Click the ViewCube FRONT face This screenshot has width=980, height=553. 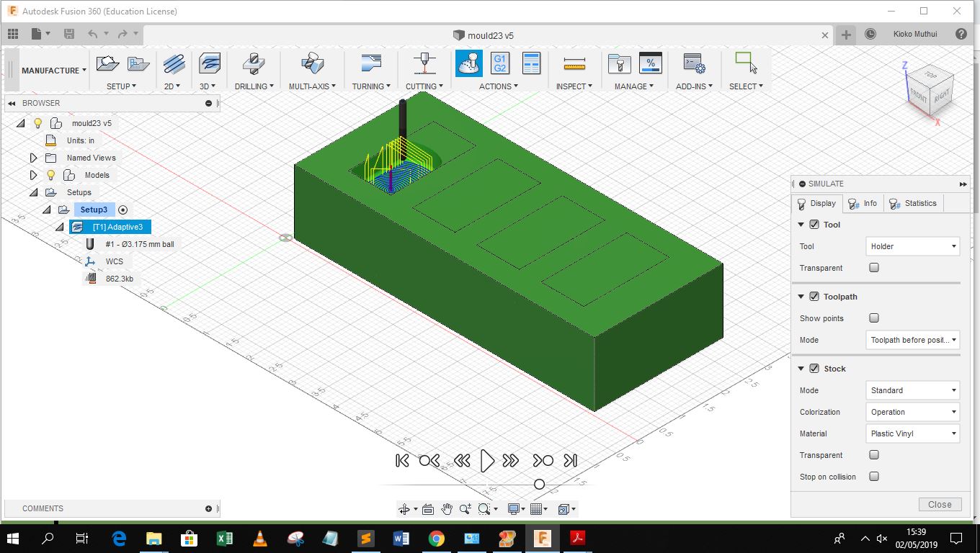point(919,96)
